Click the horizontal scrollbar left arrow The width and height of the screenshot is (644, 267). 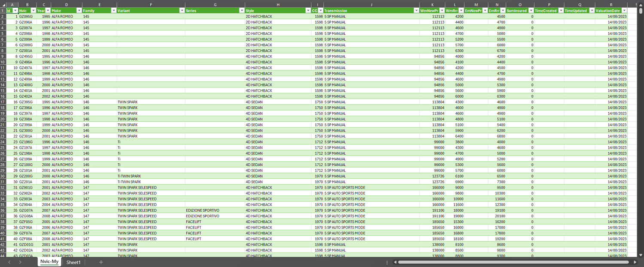point(395,262)
